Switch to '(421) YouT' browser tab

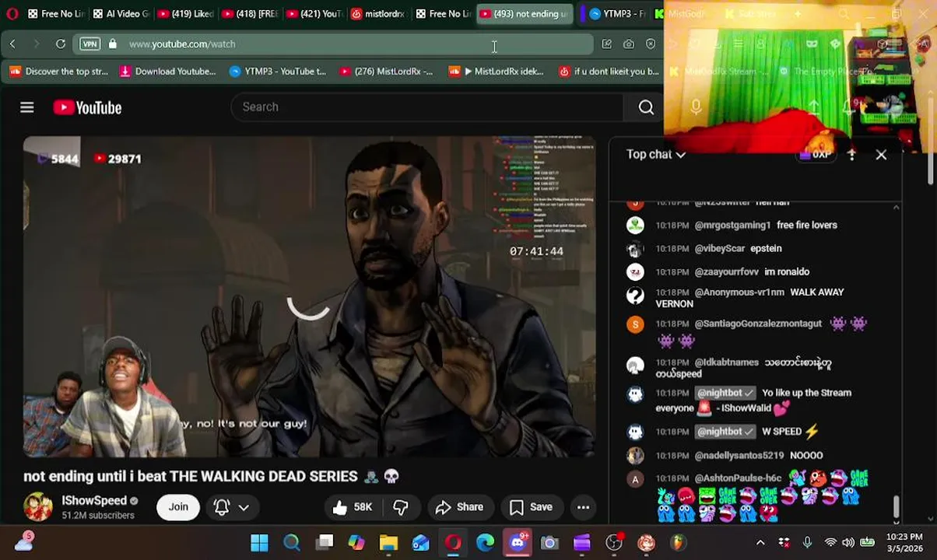coord(314,14)
